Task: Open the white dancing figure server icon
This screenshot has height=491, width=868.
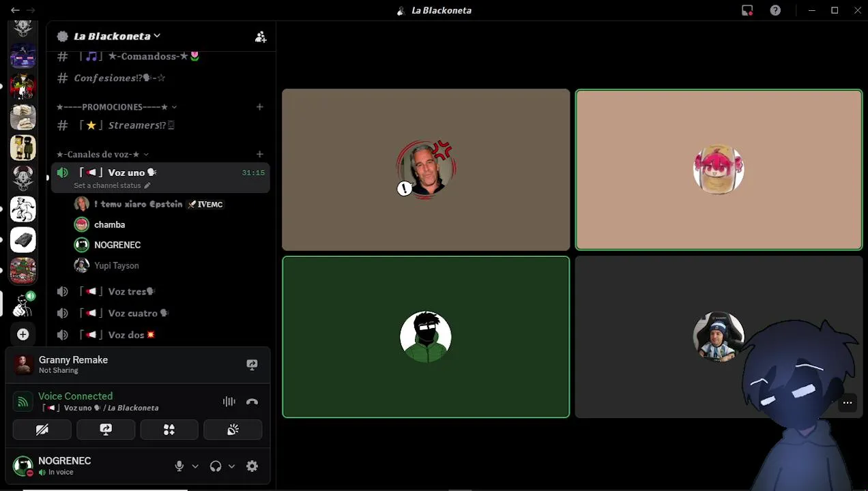Action: [23, 209]
